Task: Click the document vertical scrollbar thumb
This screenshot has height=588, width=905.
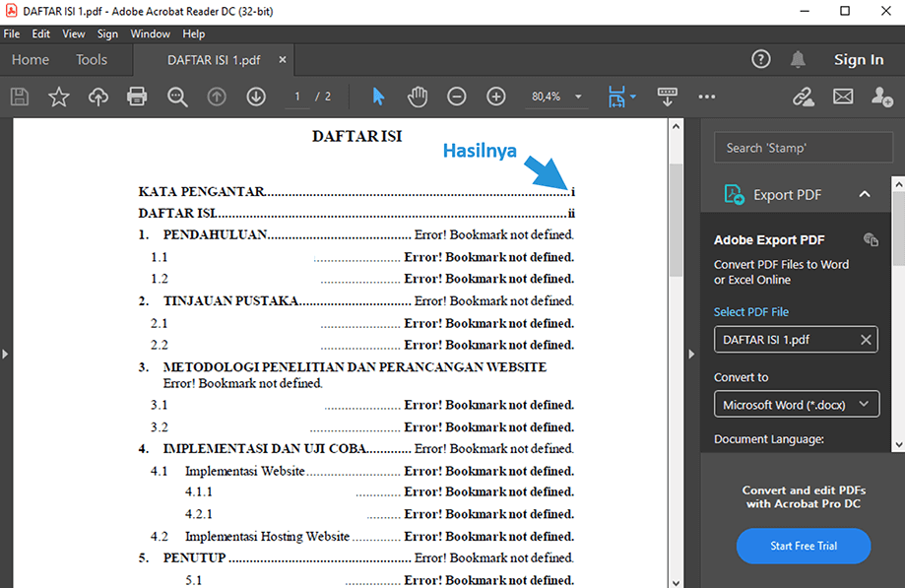Action: pyautogui.click(x=676, y=221)
